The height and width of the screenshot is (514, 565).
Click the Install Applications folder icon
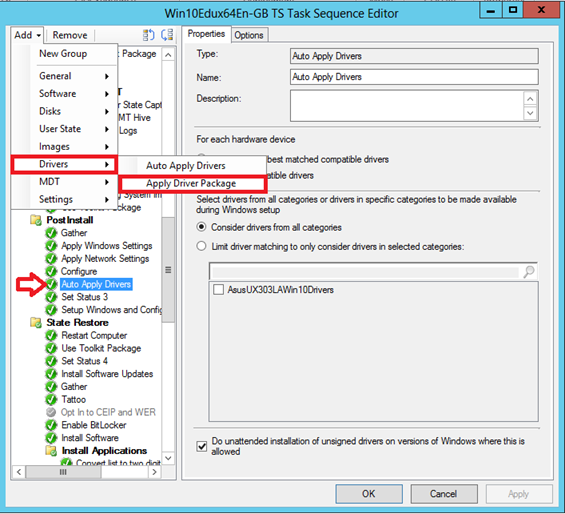(x=51, y=451)
